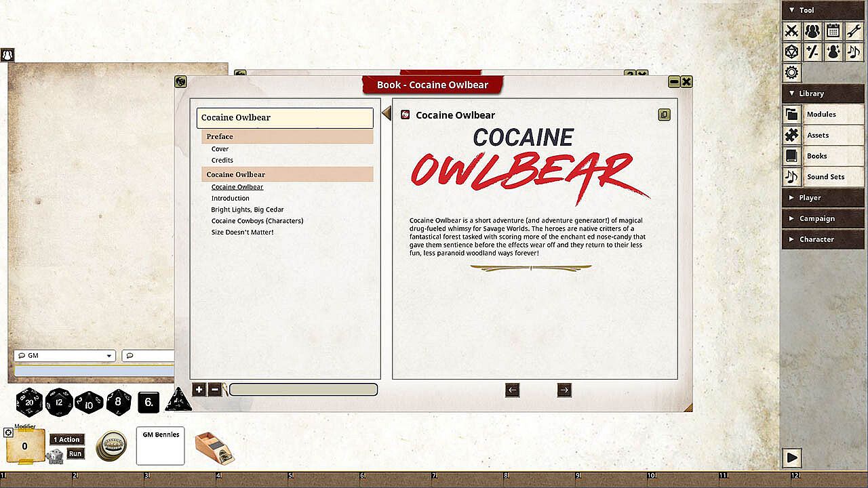This screenshot has height=488, width=868.
Task: Collapse the Tool sidebar section
Action: (x=823, y=10)
